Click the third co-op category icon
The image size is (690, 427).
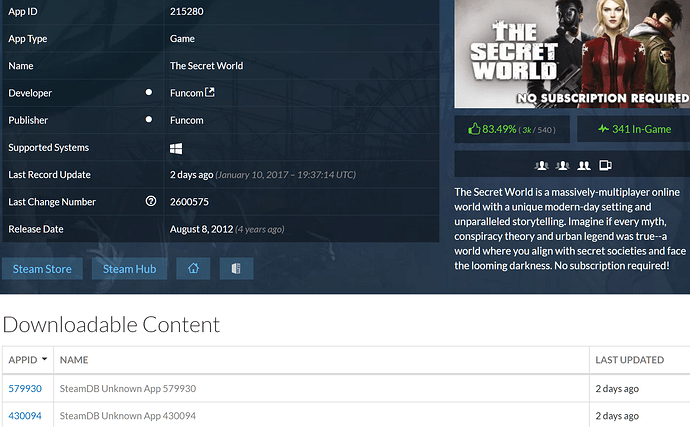tap(584, 166)
